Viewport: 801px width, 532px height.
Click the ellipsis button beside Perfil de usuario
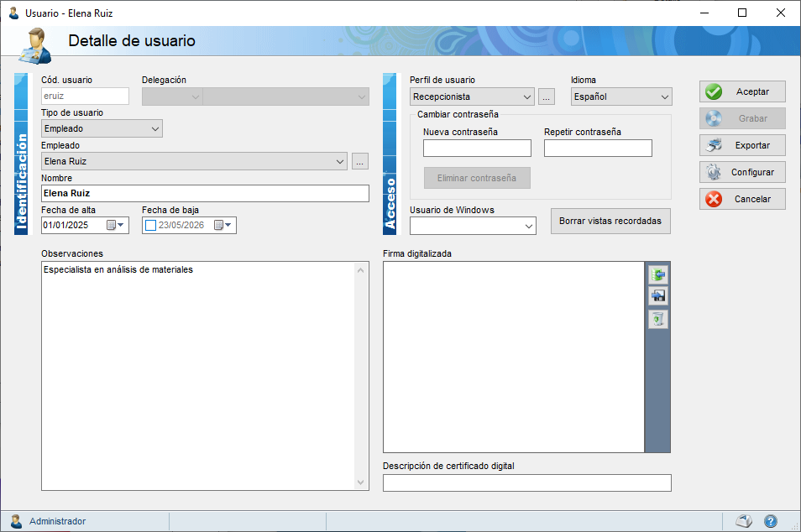click(547, 96)
